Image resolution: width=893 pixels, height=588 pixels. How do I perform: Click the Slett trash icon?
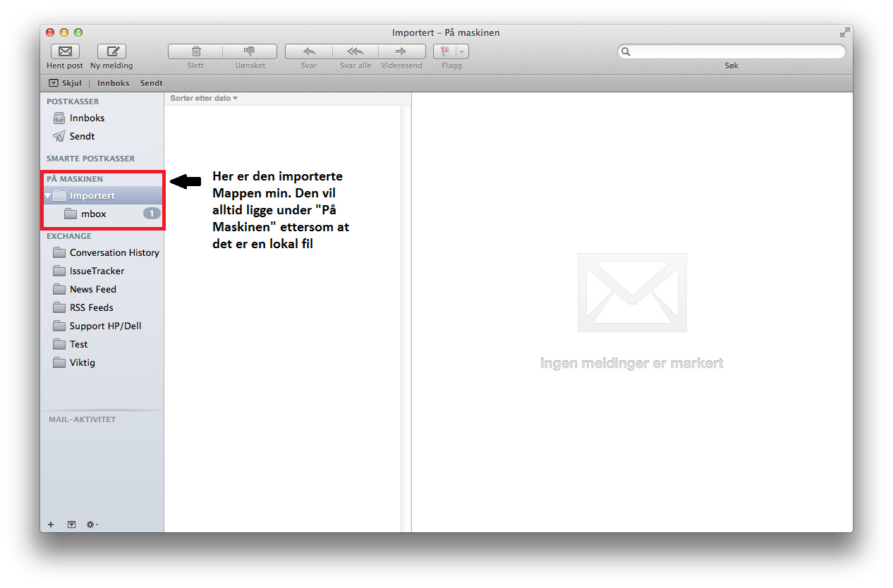click(x=196, y=51)
